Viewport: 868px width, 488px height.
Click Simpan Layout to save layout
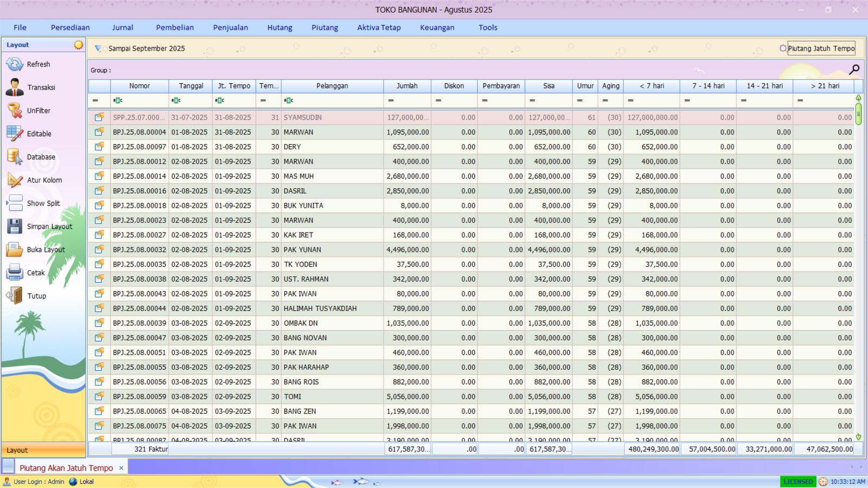14,226
